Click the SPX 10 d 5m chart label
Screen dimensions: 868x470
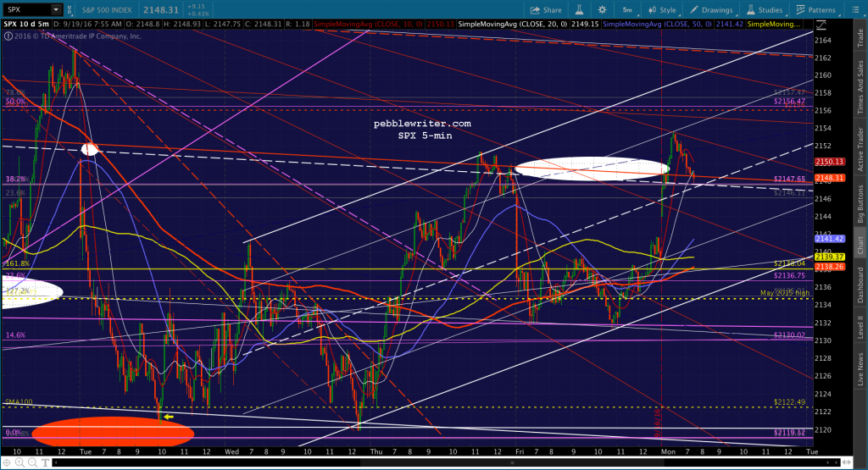click(x=26, y=25)
